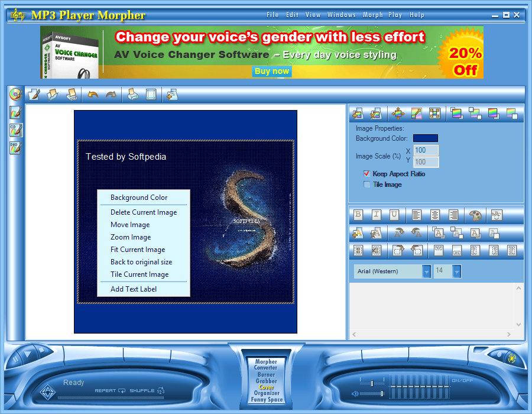The width and height of the screenshot is (532, 414).
Task: Align text to the left
Action: pos(416,215)
